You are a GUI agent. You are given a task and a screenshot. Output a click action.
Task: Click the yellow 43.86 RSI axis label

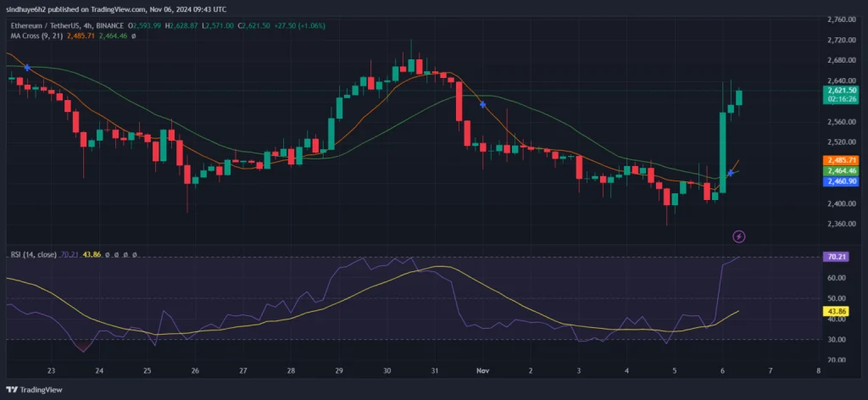837,311
